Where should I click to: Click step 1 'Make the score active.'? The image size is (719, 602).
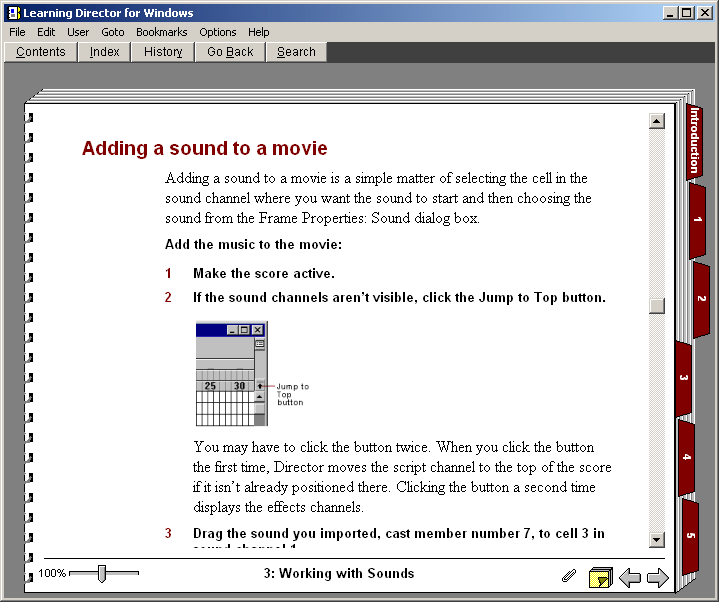(264, 273)
